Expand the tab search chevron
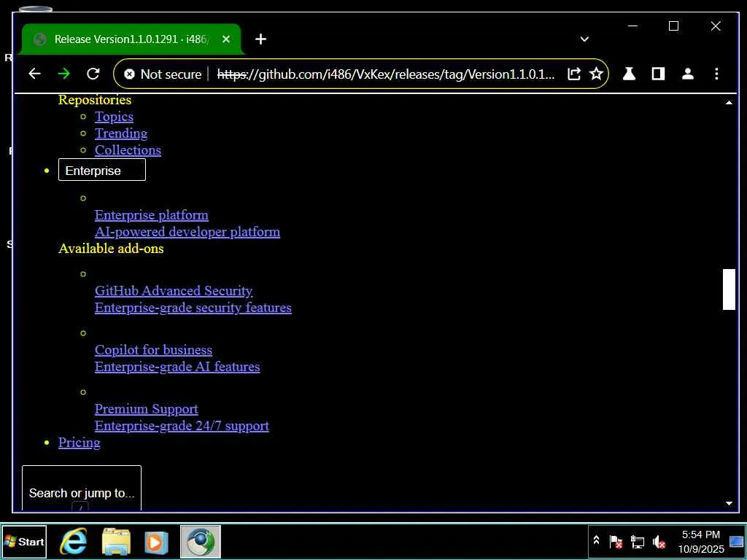 pos(584,39)
